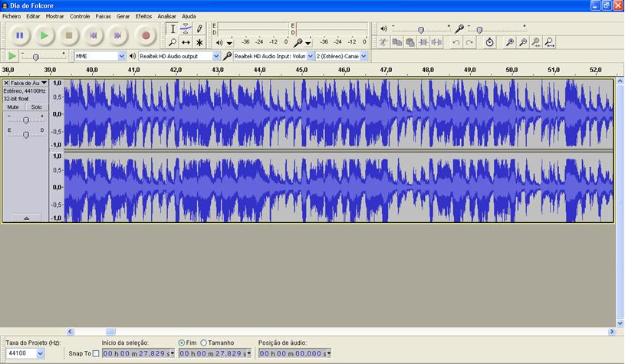Click the red Record button
The height and width of the screenshot is (364, 625).
tap(145, 35)
